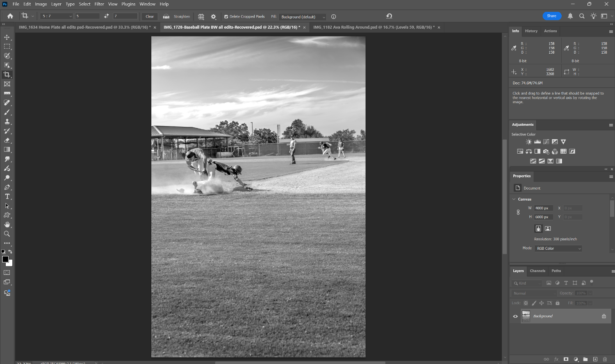The width and height of the screenshot is (615, 364).
Task: Select the Move tool
Action: coord(7,37)
